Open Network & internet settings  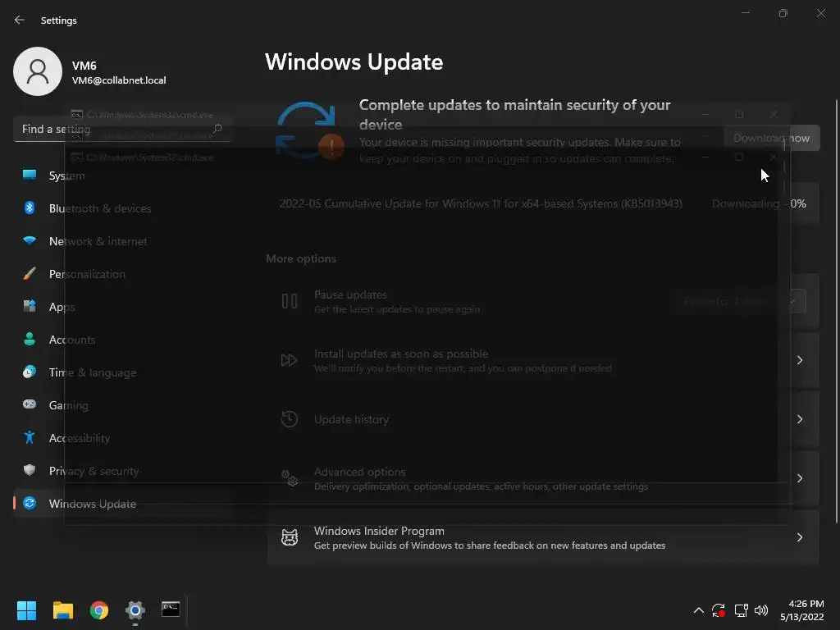pyautogui.click(x=122, y=241)
